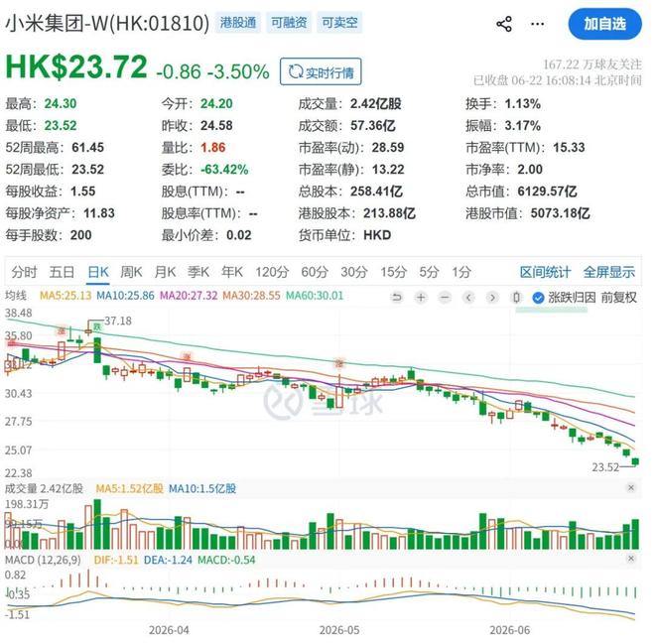Screen dimensions: 655x644
Task: Click the 港股通 tag
Action: coord(238,22)
